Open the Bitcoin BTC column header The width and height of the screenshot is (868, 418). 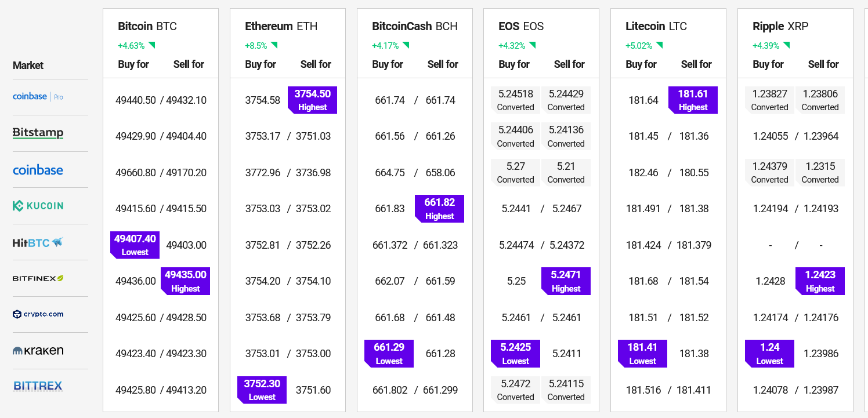(x=147, y=26)
